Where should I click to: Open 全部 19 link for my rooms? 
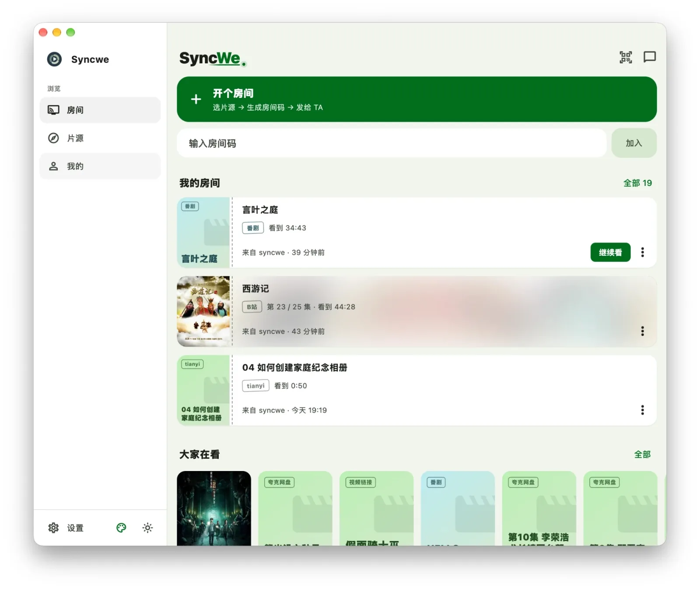pos(637,183)
